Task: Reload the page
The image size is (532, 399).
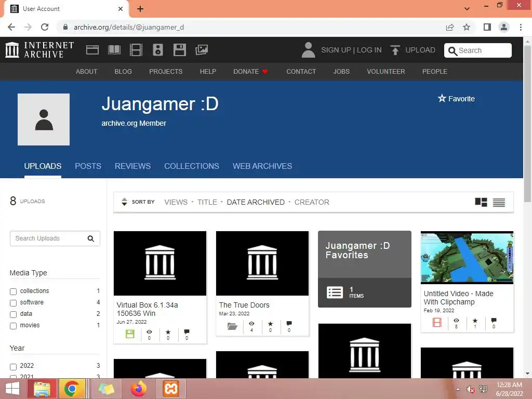Action: [x=45, y=27]
